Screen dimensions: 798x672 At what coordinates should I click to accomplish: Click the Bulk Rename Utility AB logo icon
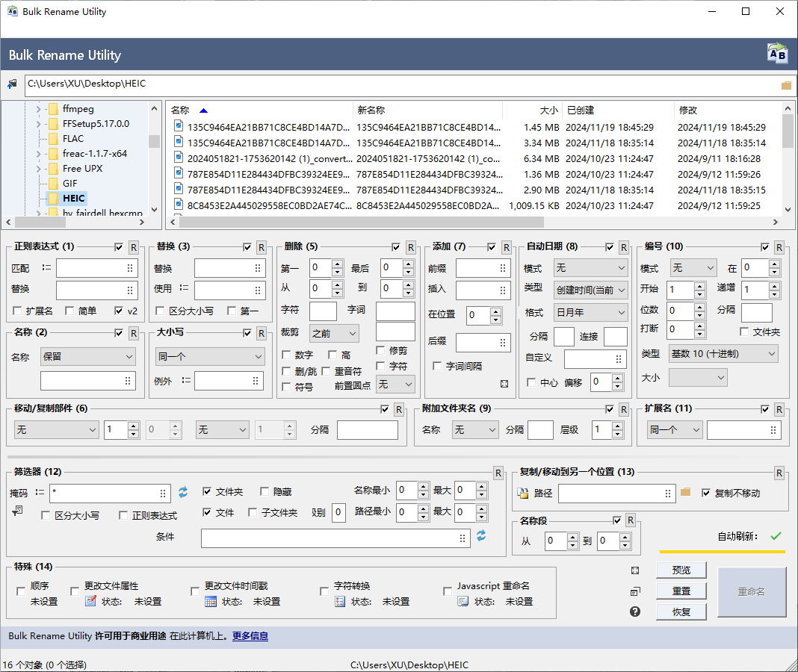pos(777,53)
